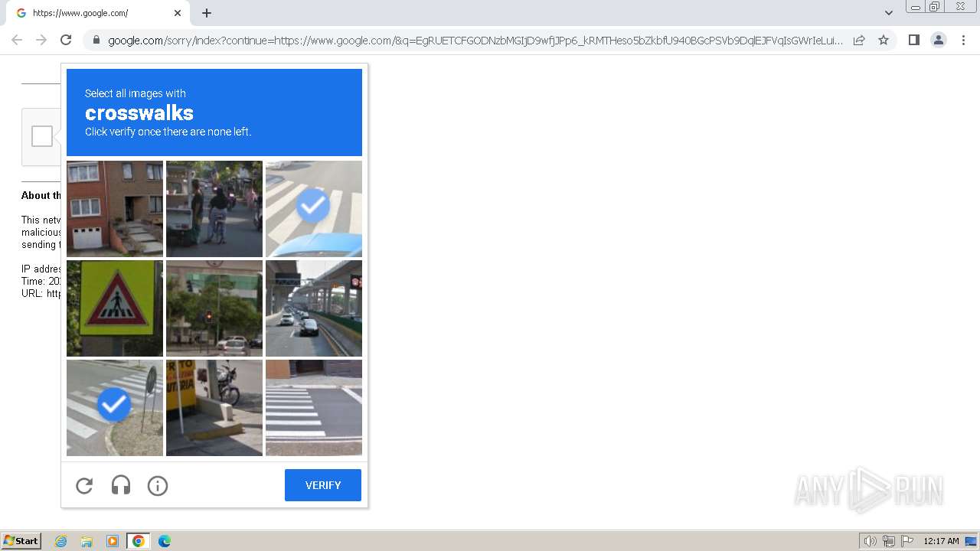Select the parked motorcycle image tile
Viewport: 980px width, 551px height.
tap(214, 408)
